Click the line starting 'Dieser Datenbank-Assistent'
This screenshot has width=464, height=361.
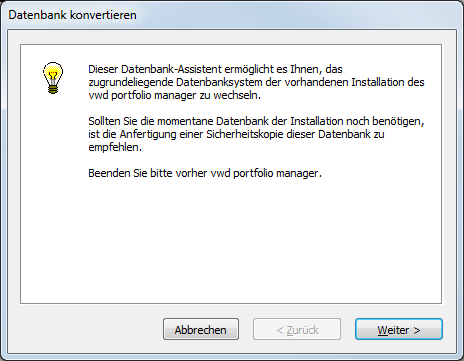(215, 69)
